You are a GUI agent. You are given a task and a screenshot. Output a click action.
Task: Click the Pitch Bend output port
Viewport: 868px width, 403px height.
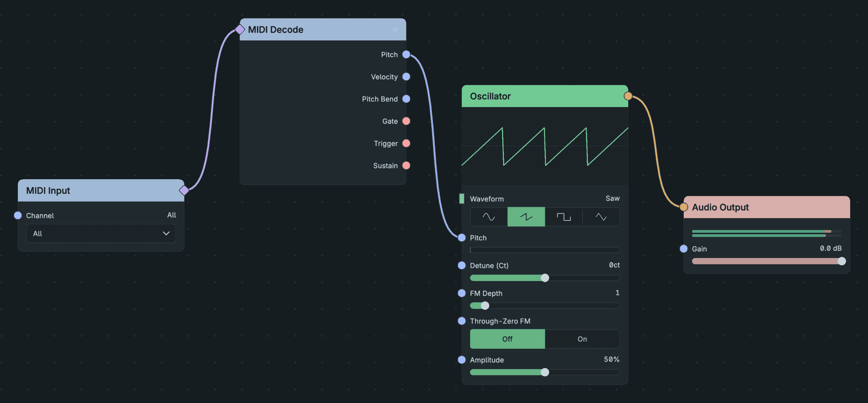(406, 99)
